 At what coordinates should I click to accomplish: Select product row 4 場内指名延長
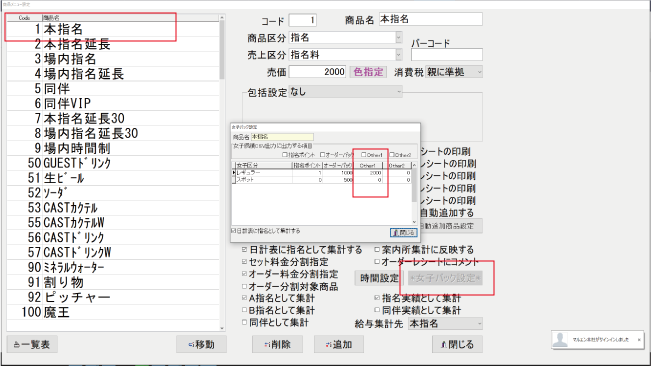coord(113,74)
